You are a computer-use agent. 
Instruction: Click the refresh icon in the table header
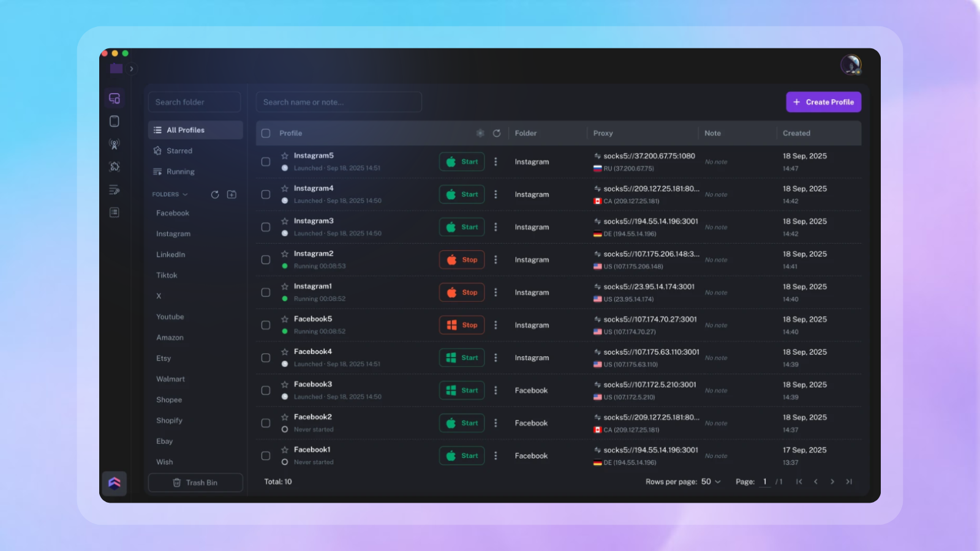pos(497,133)
